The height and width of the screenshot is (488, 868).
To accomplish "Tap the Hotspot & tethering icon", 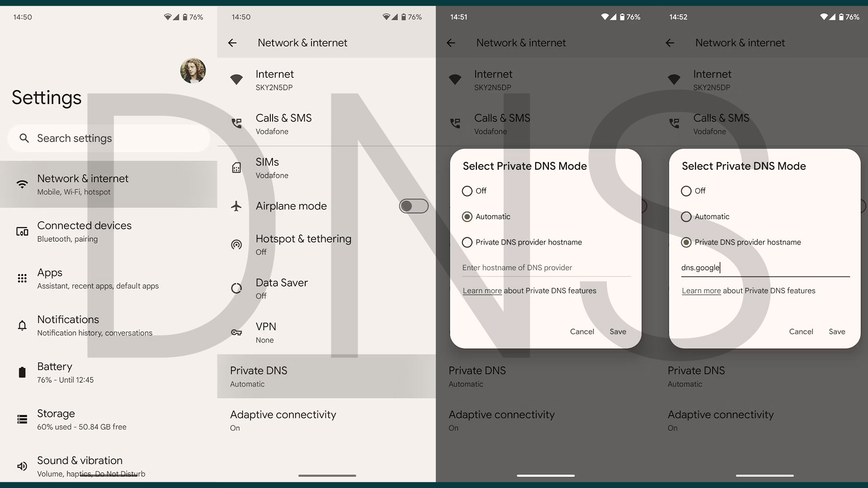I will pos(237,244).
